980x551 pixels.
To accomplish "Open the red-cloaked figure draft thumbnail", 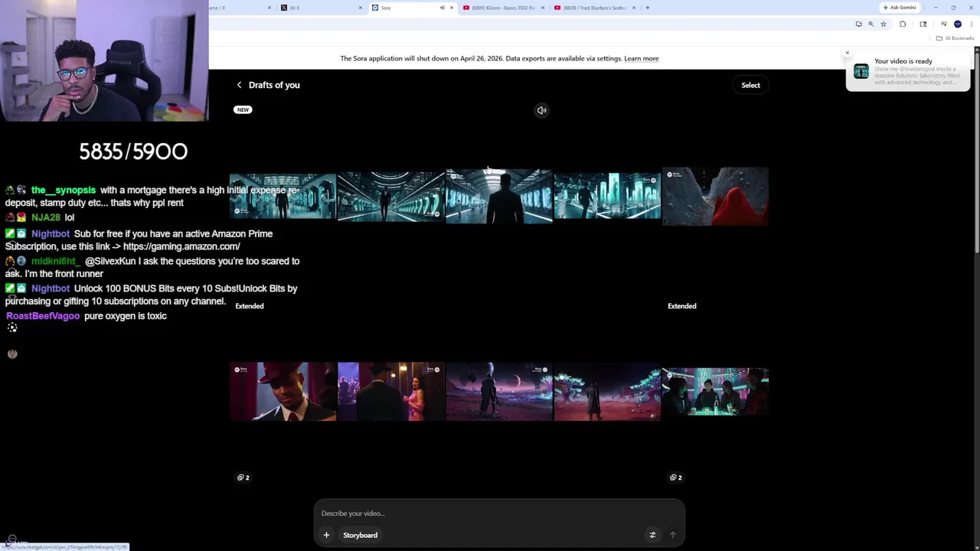I will 715,197.
